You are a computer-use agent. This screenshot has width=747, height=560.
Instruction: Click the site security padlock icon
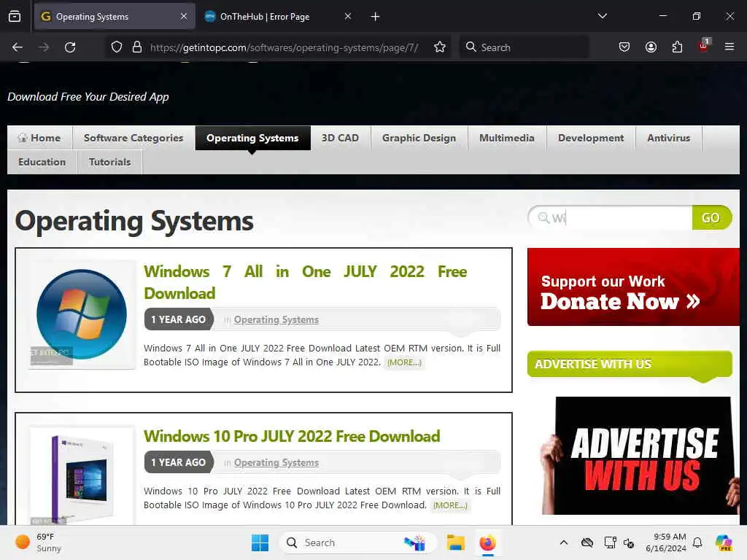tap(137, 47)
